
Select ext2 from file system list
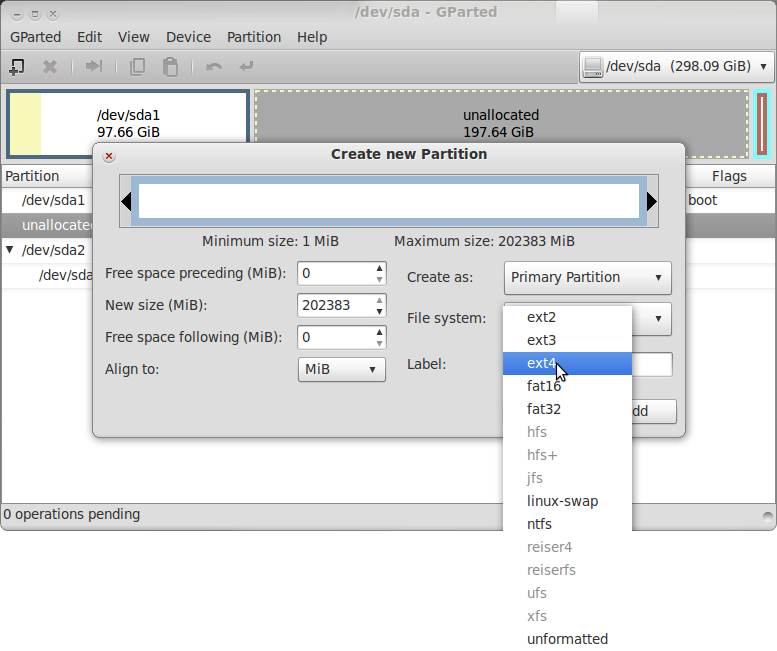(567, 317)
